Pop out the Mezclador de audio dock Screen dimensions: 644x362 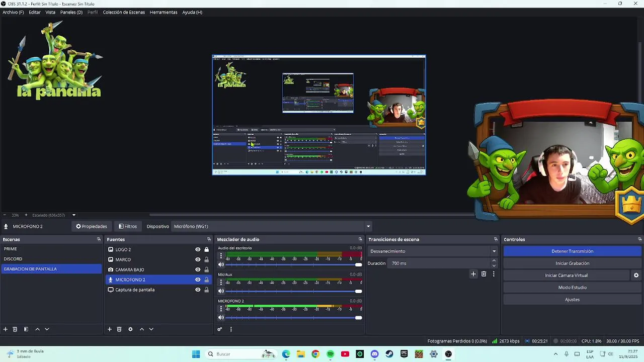pyautogui.click(x=360, y=239)
